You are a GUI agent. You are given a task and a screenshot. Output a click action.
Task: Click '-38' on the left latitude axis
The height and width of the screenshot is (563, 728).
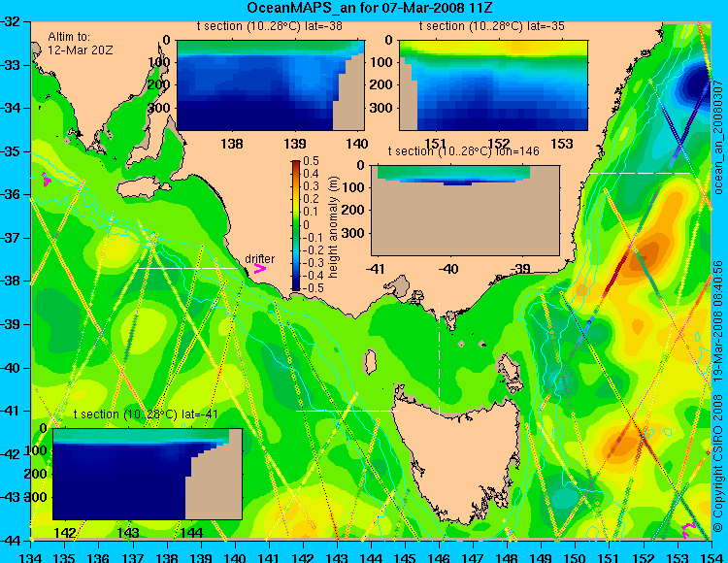coord(10,281)
